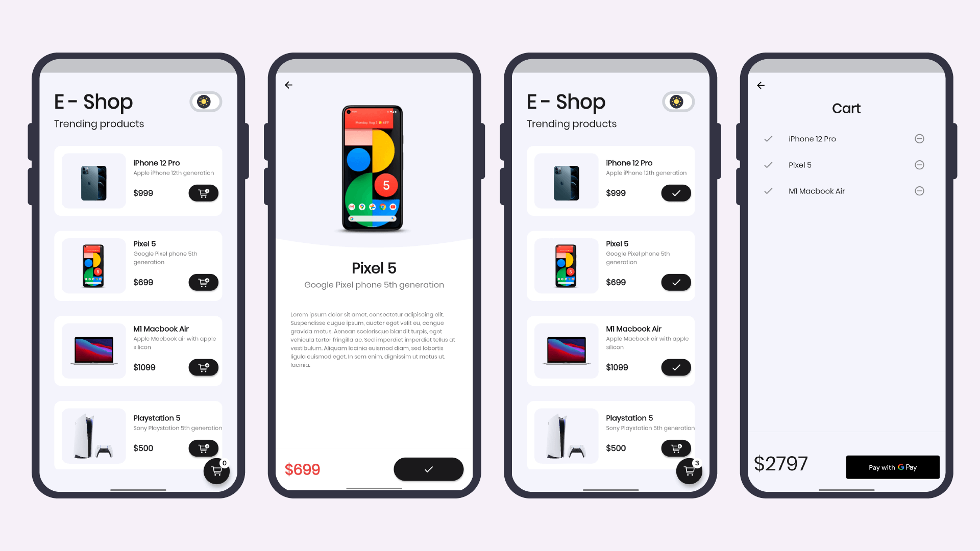Click the remove item icon next to iPhone 12 Pro
This screenshot has height=551, width=980.
(919, 139)
